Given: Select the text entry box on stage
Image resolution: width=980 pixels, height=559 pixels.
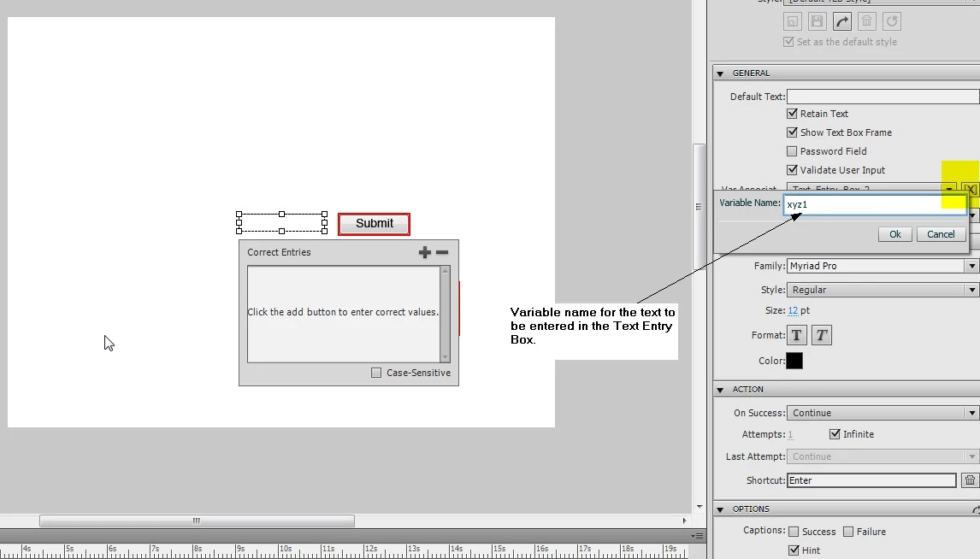Looking at the screenshot, I should (x=281, y=222).
